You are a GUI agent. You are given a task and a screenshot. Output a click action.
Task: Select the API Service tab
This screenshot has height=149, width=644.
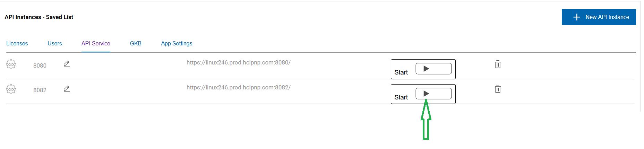tap(96, 43)
